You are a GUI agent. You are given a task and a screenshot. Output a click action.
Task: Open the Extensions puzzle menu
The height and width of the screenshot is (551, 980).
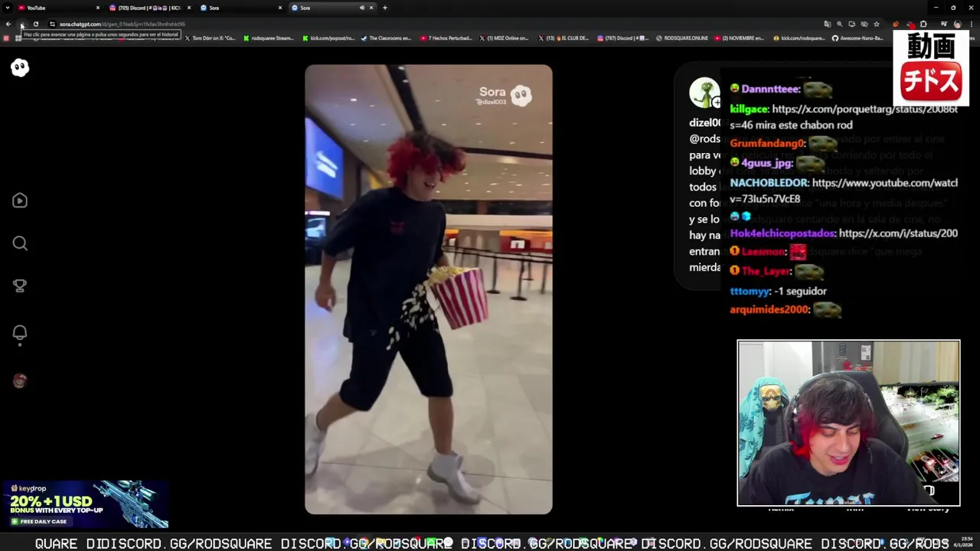point(923,24)
